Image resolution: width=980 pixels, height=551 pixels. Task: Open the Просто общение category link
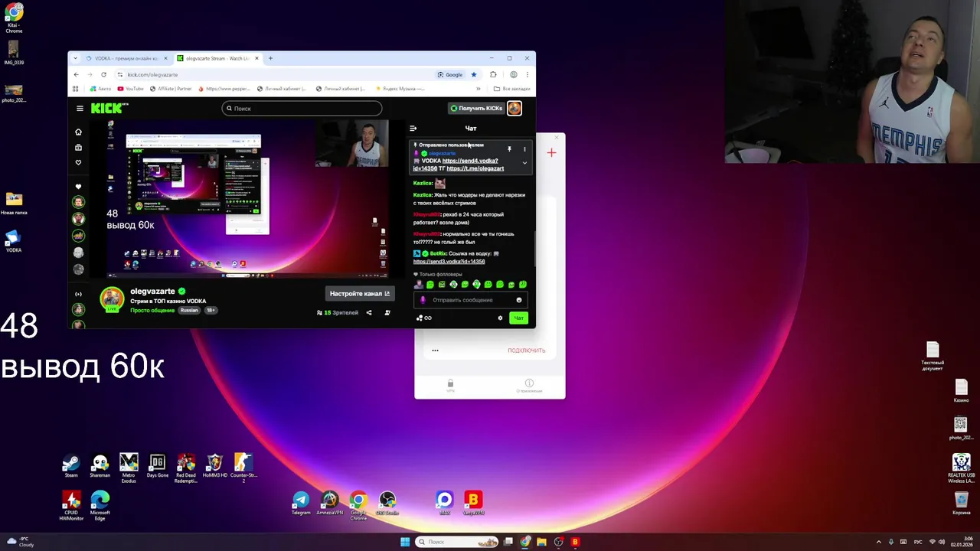[x=152, y=310]
